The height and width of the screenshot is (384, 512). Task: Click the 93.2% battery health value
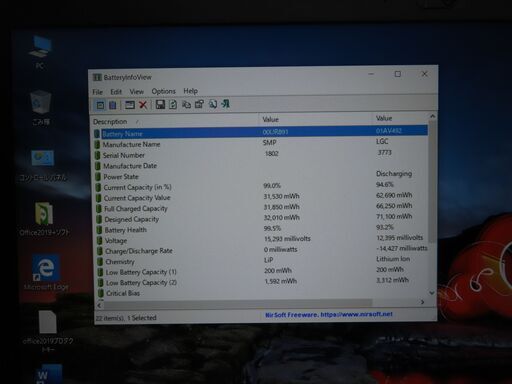(x=385, y=227)
